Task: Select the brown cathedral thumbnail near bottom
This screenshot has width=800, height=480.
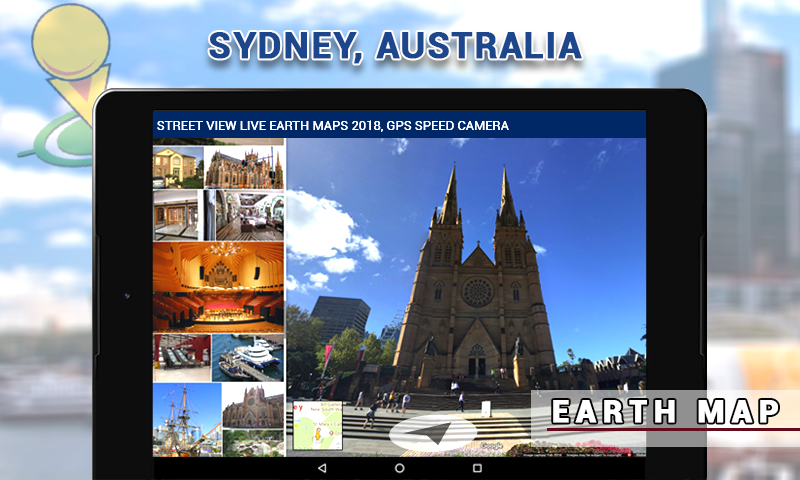Action: 254,406
